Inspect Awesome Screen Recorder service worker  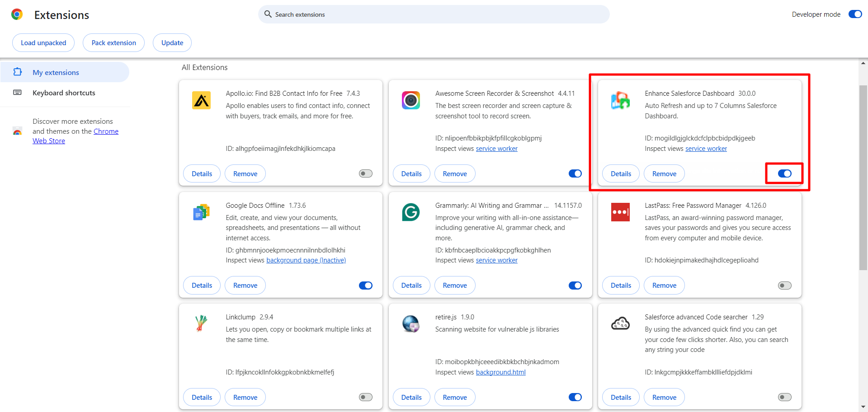coord(496,149)
